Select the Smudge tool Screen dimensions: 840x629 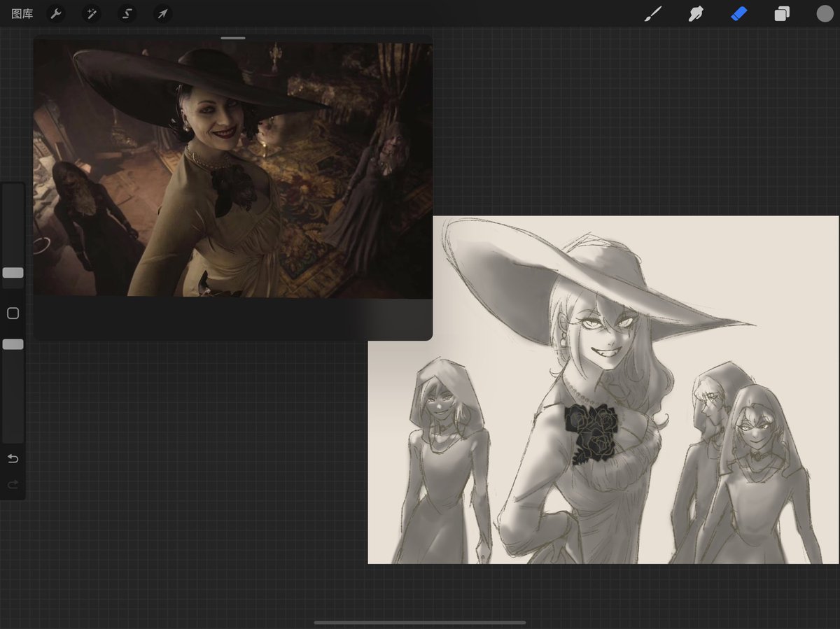696,14
